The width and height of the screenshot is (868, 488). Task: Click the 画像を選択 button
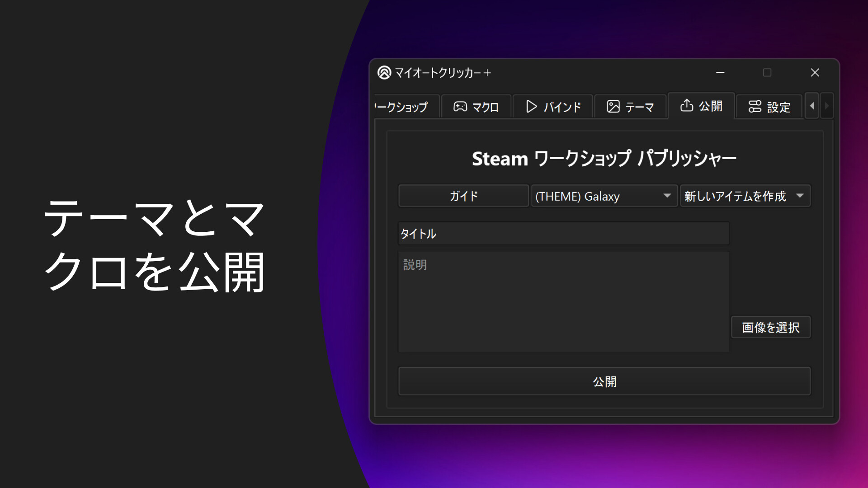(771, 328)
